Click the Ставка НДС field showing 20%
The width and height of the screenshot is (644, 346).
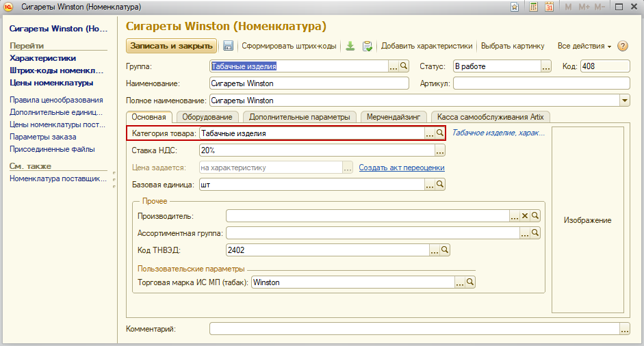pos(317,150)
